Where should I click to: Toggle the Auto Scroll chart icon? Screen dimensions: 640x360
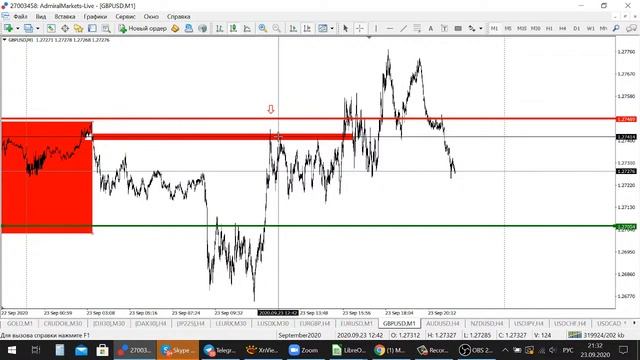[x=293, y=28]
